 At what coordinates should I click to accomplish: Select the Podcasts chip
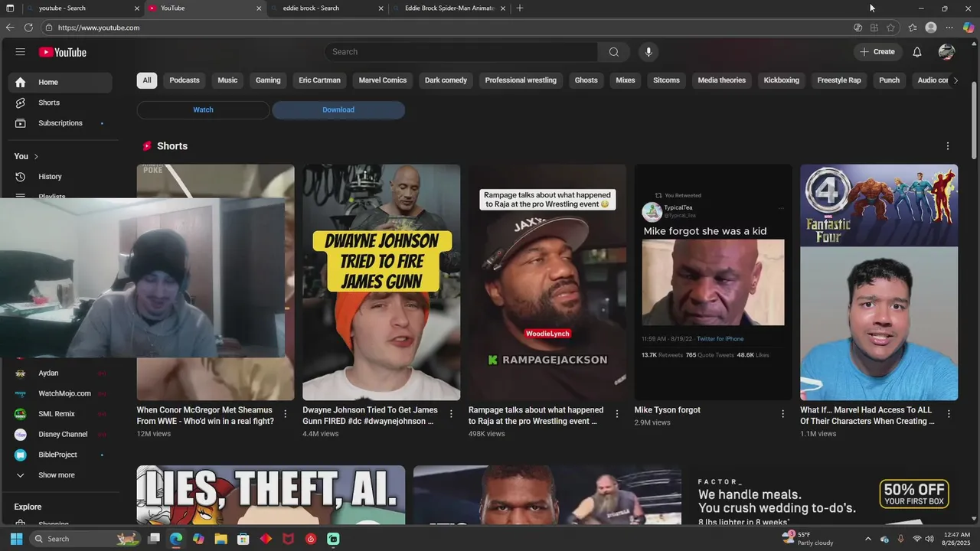pos(185,80)
